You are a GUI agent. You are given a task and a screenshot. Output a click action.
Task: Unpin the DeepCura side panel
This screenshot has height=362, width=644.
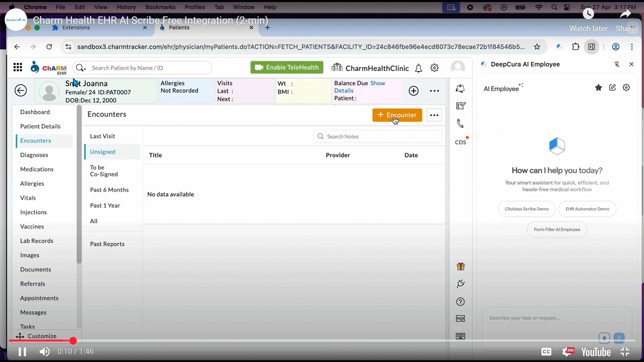point(617,64)
